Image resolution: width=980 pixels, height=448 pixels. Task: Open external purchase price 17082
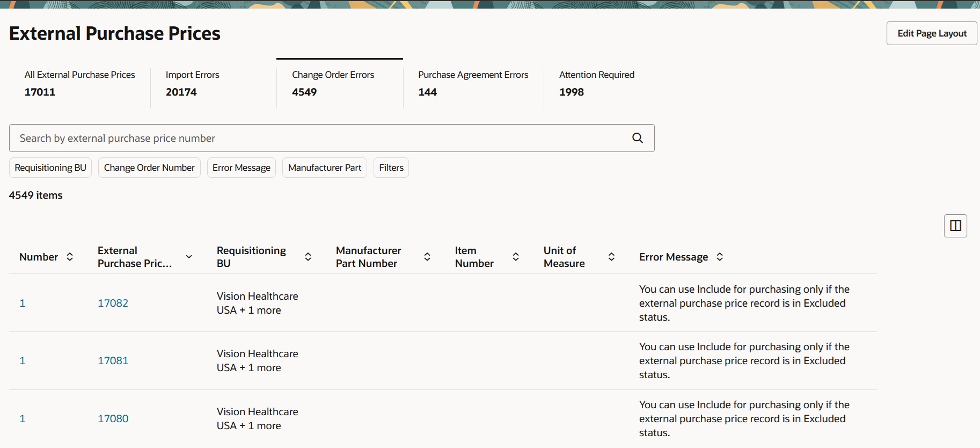coord(113,303)
